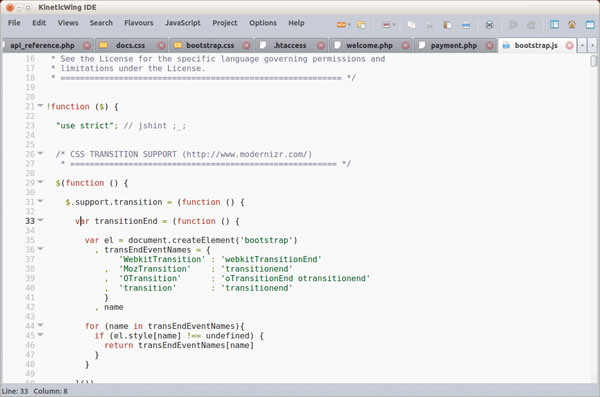Click the "use strict" string on line 23
The height and width of the screenshot is (397, 600).
pos(85,126)
